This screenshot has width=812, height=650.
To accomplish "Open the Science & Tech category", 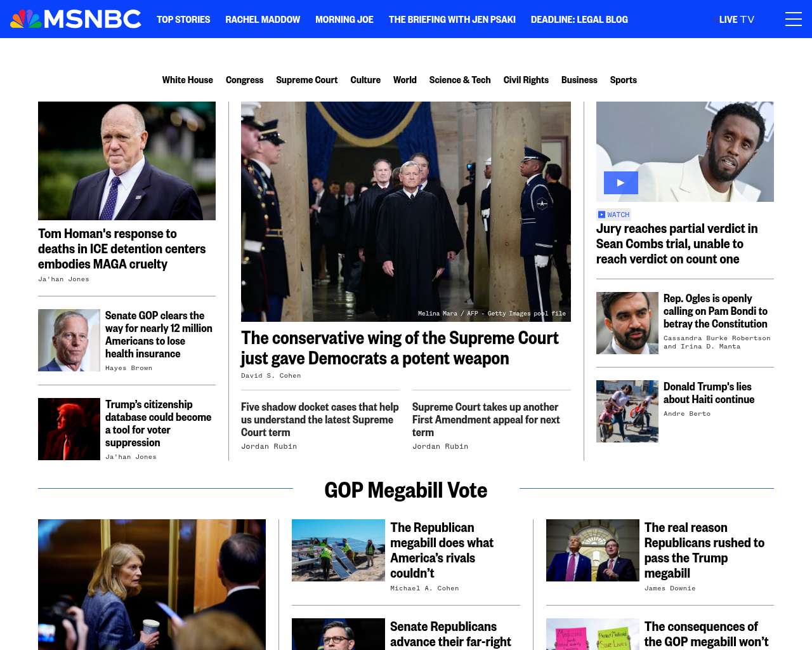I will click(x=460, y=80).
